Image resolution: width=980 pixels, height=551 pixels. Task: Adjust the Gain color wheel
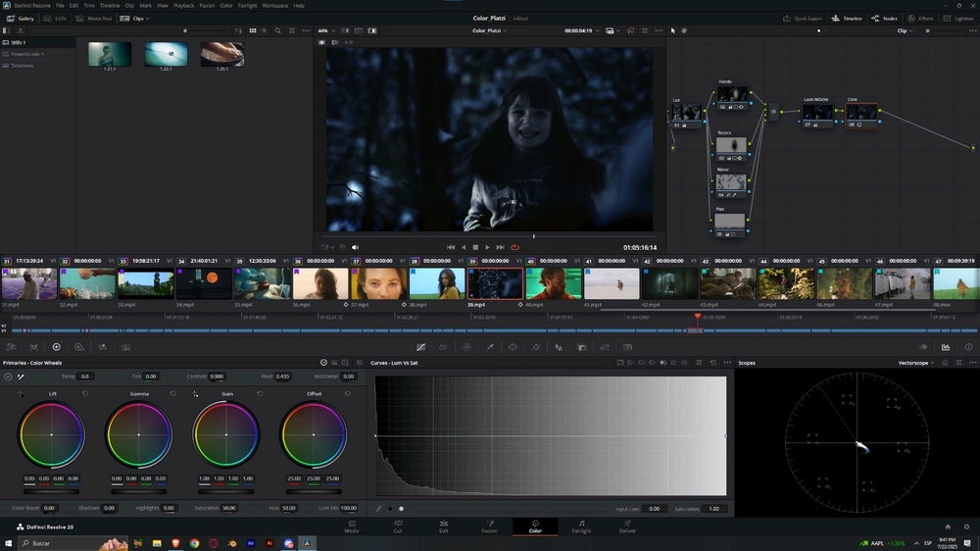click(x=226, y=434)
